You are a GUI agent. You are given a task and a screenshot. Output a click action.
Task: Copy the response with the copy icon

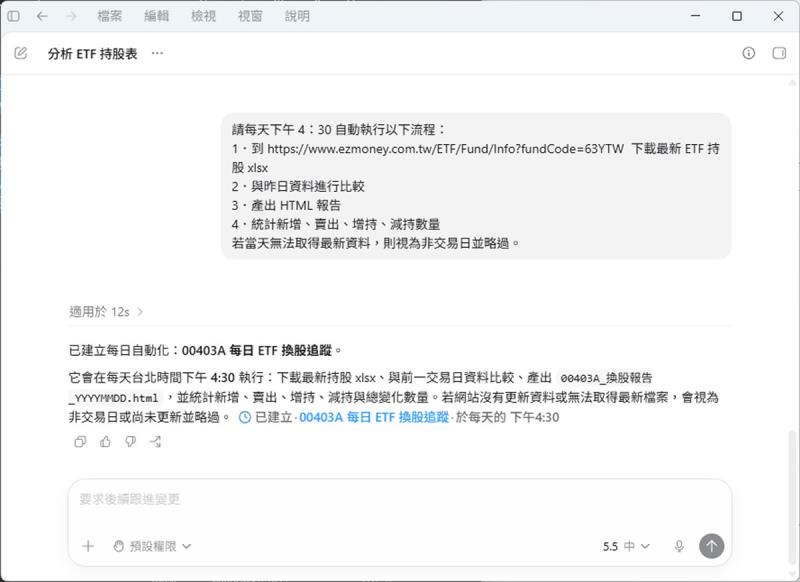(80, 442)
